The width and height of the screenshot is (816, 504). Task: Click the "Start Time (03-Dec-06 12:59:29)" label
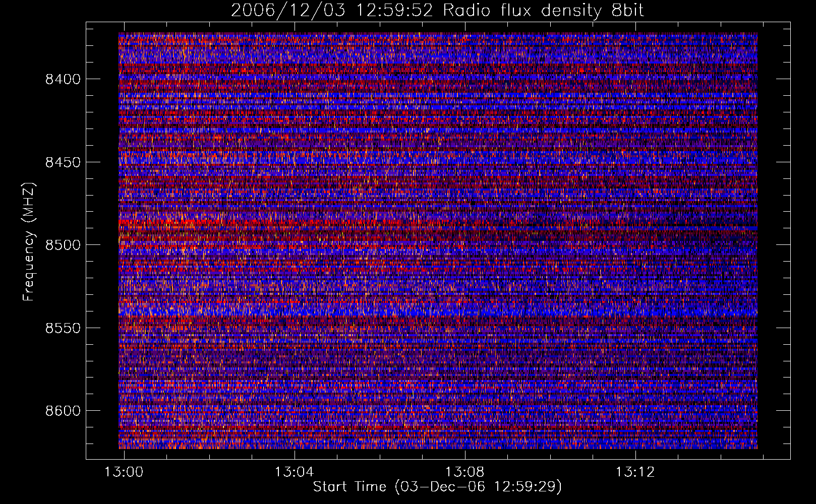[x=437, y=487]
